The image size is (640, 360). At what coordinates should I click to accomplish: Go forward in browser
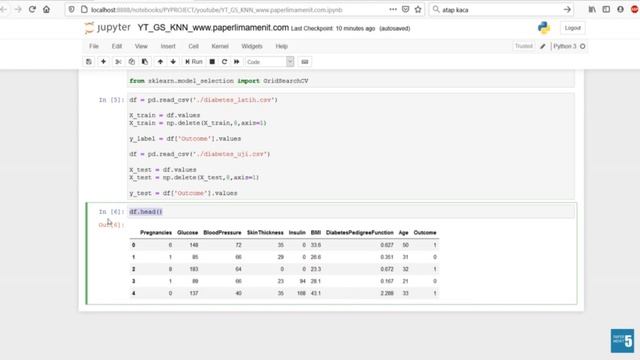coord(18,9)
